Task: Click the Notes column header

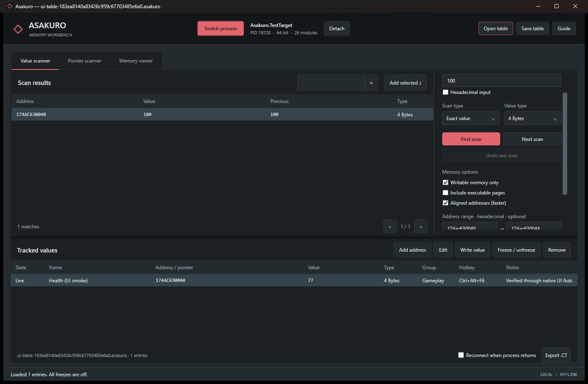Action: coord(512,268)
